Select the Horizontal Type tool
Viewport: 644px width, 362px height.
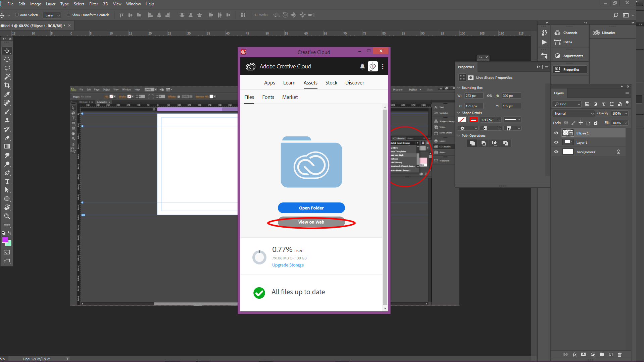[7, 181]
